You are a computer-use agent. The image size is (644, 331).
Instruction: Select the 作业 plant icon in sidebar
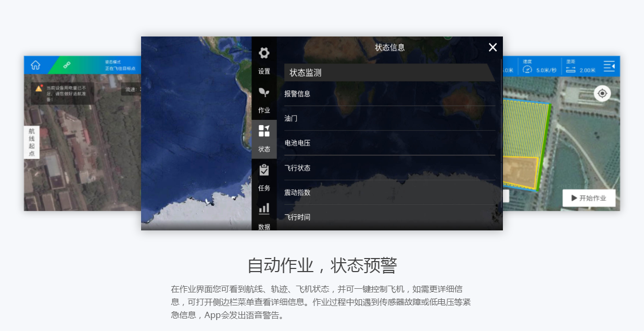coord(264,93)
